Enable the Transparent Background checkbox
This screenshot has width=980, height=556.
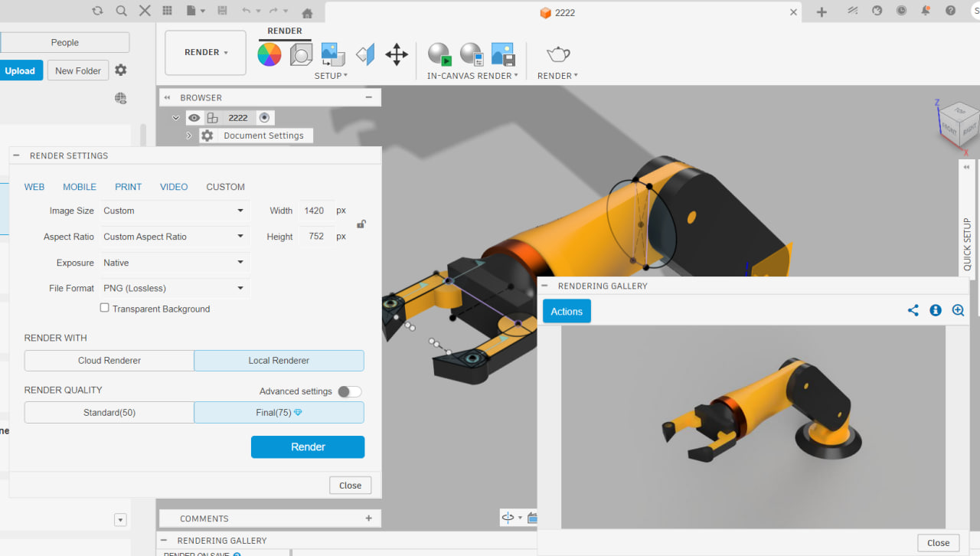point(104,308)
